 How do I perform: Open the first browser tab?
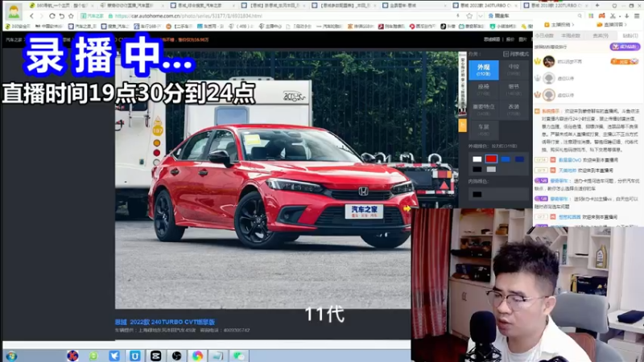coord(62,6)
